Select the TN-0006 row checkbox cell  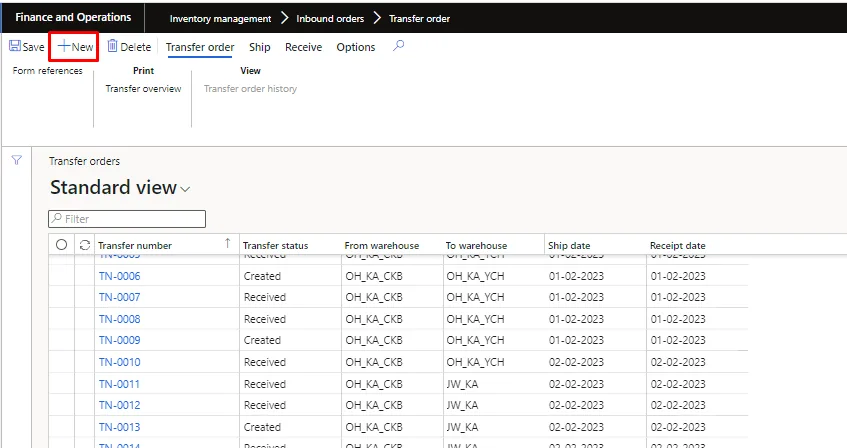click(x=62, y=276)
